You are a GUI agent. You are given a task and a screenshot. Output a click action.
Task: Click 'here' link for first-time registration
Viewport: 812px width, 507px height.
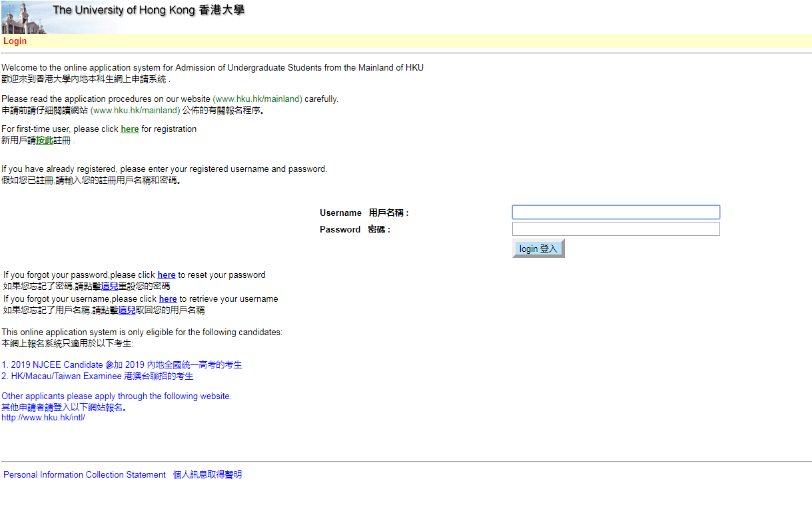coord(129,129)
